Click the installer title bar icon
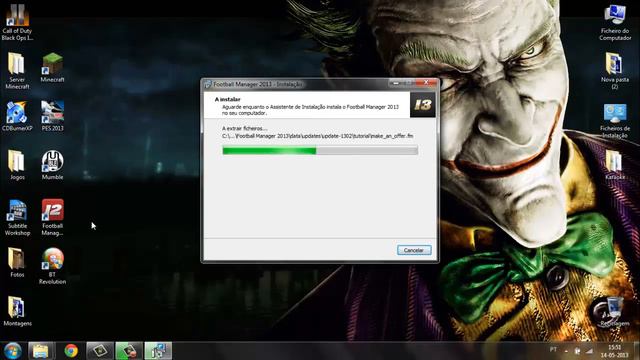 (x=208, y=84)
